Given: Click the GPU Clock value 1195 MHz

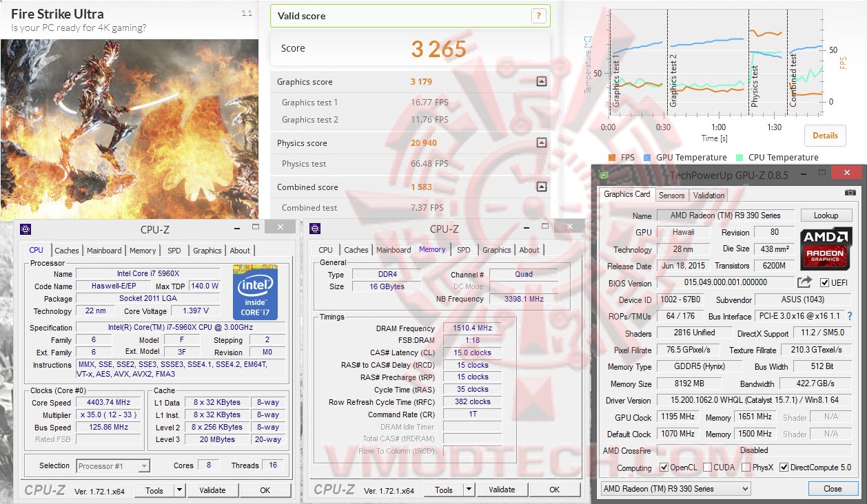Looking at the screenshot, I should (678, 417).
